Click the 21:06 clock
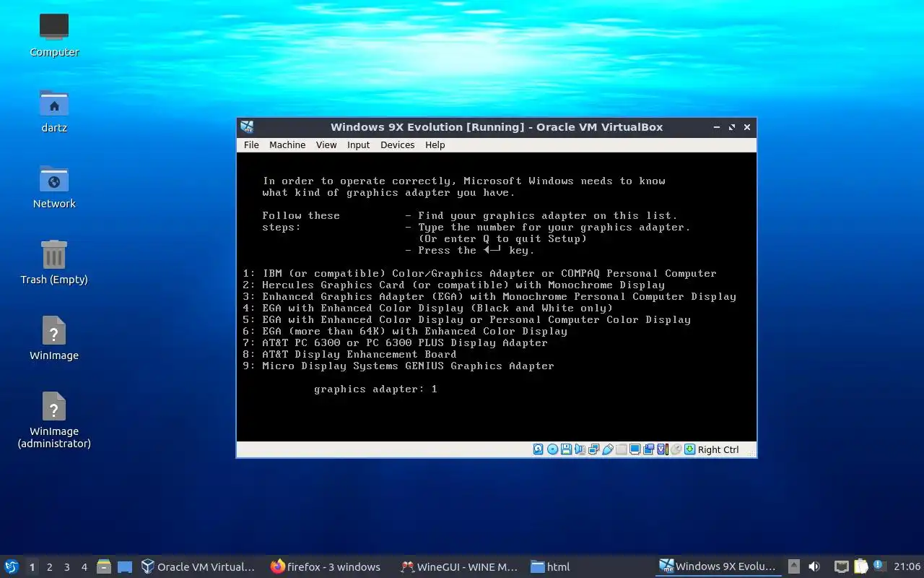Screen dimensions: 924x578 907,567
